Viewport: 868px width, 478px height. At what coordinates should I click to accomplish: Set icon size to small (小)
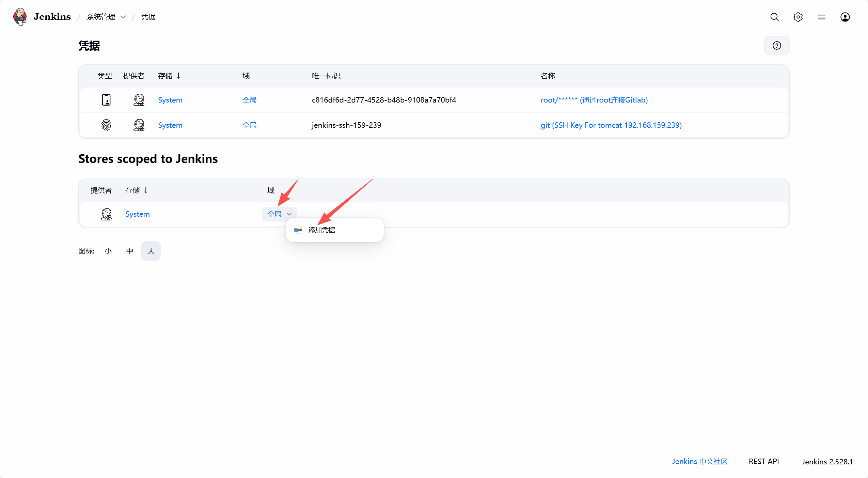point(108,251)
